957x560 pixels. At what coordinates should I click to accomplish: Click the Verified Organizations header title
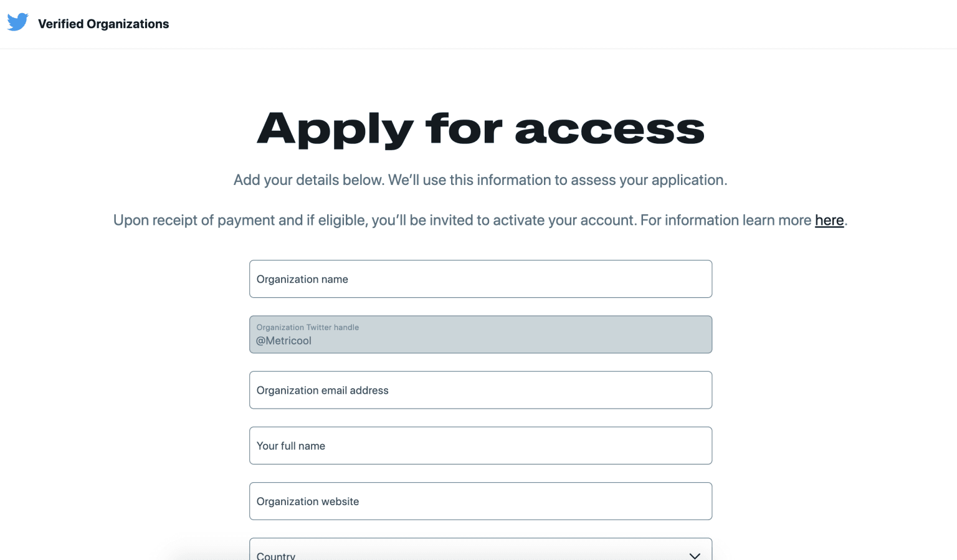tap(103, 24)
